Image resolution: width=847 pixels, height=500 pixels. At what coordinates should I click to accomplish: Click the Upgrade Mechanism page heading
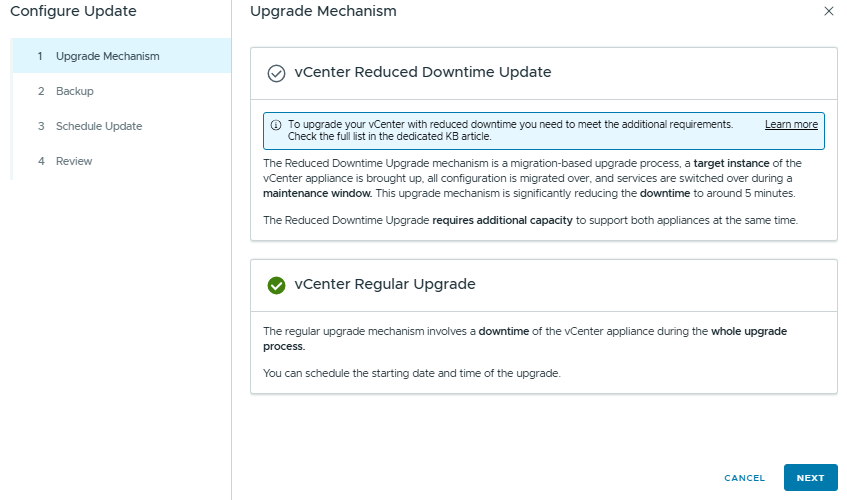(323, 12)
